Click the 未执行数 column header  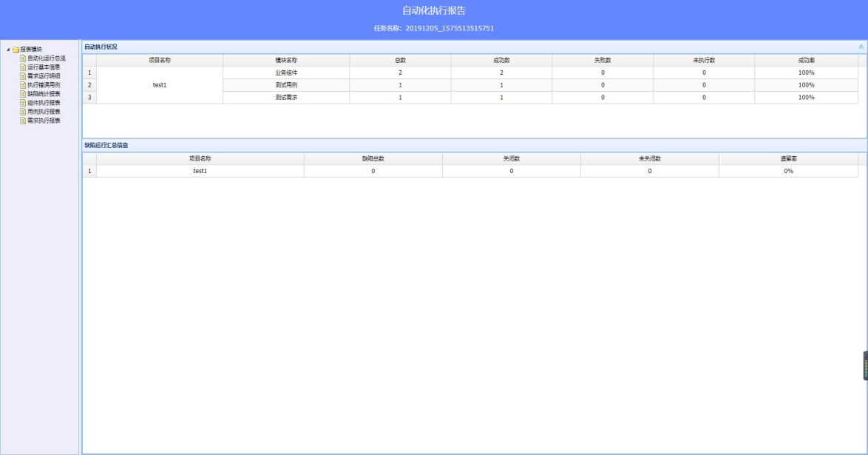point(704,61)
